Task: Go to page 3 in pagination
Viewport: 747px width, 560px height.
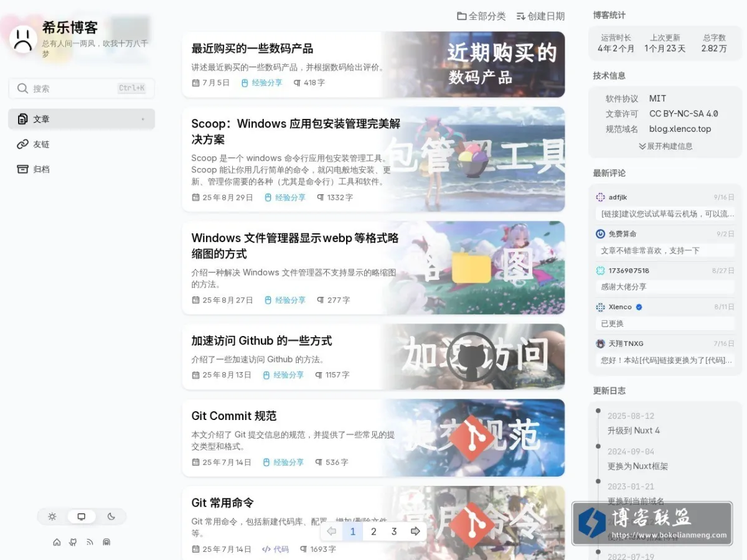Action: coord(394,531)
